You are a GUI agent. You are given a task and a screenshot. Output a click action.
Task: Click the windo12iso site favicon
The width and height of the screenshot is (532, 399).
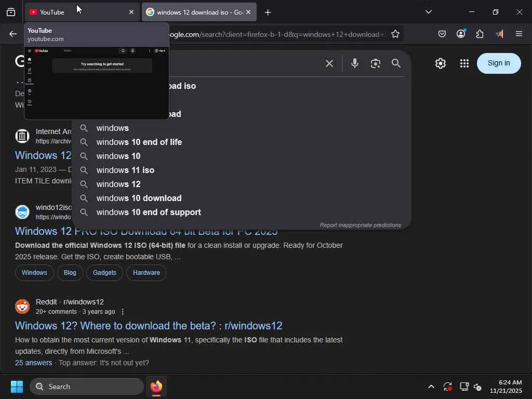[x=22, y=212]
